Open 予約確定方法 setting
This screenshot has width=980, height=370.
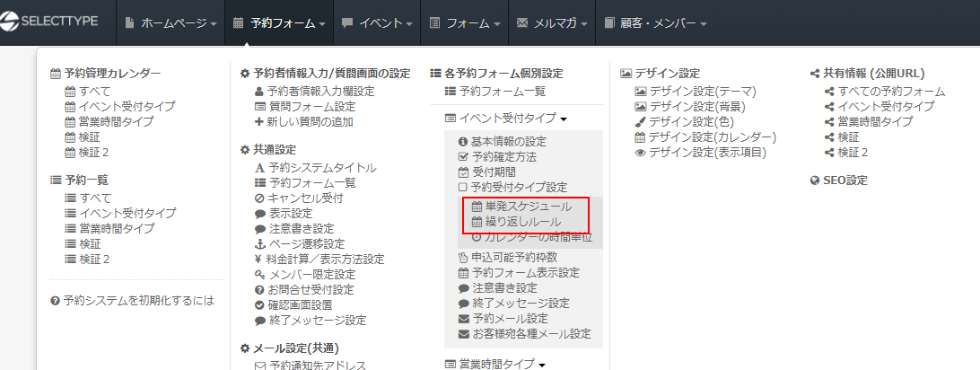point(497,156)
